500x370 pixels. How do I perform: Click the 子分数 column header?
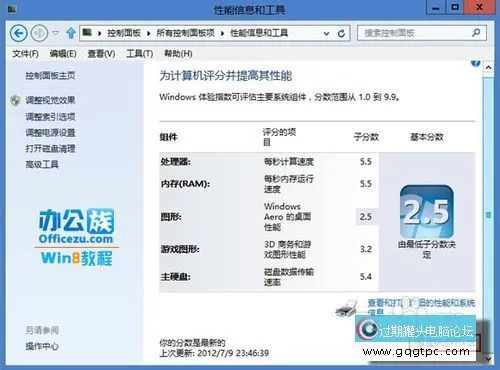tap(366, 137)
